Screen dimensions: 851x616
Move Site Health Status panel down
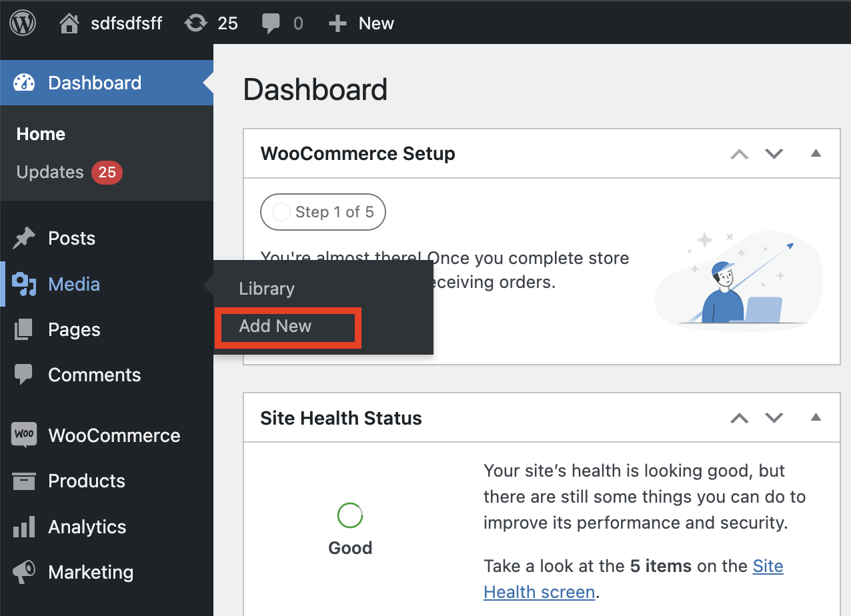(774, 418)
